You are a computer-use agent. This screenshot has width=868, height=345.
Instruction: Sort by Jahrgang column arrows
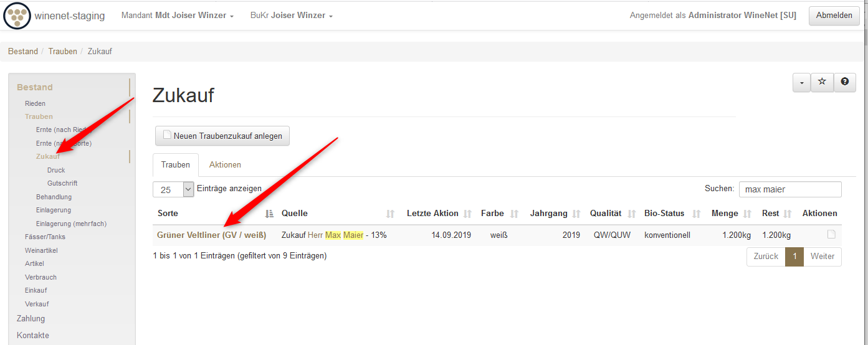[x=576, y=214]
